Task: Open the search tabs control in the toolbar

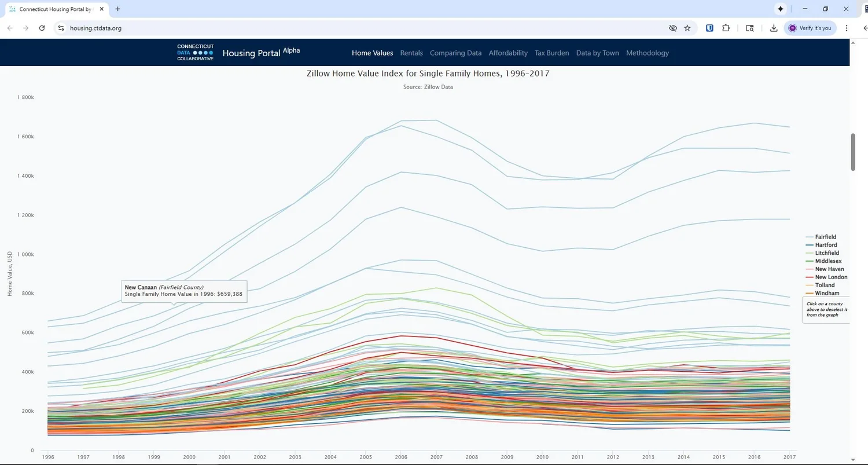Action: pyautogui.click(x=750, y=28)
